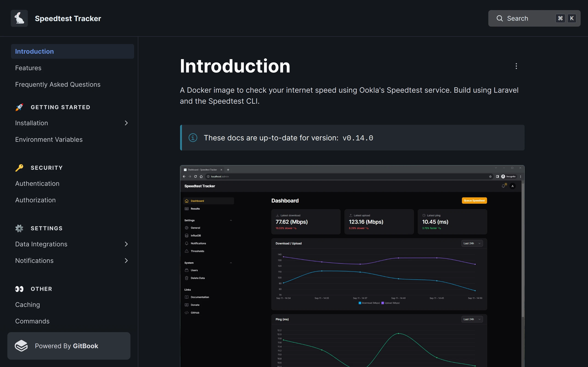This screenshot has height=367, width=588.
Task: Open the page actions three-dot menu
Action: point(516,66)
